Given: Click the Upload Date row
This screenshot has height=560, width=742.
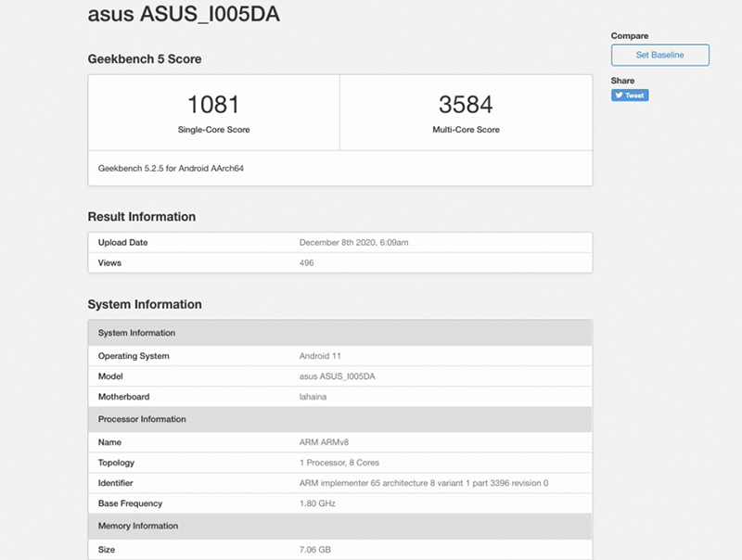Looking at the screenshot, I should [x=339, y=242].
